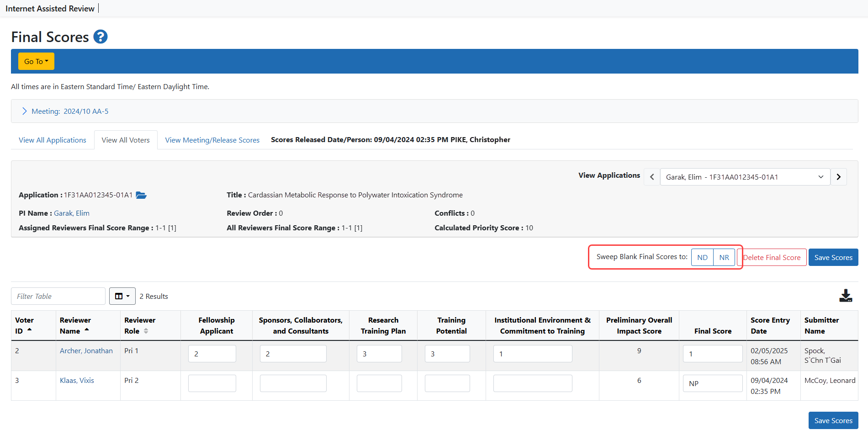This screenshot has height=435, width=868.
Task: Click Klaas's Training Potential score field
Action: coord(447,383)
